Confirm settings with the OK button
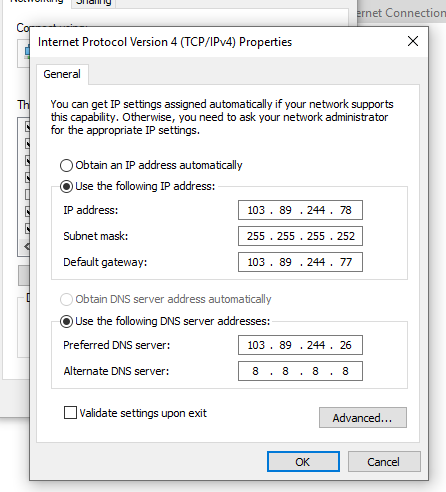Viewport: 446px width, 492px height. click(303, 462)
